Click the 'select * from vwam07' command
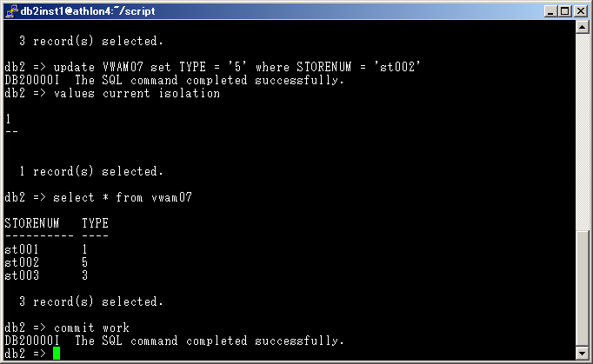Viewport: 593px width, 364px height. click(122, 197)
